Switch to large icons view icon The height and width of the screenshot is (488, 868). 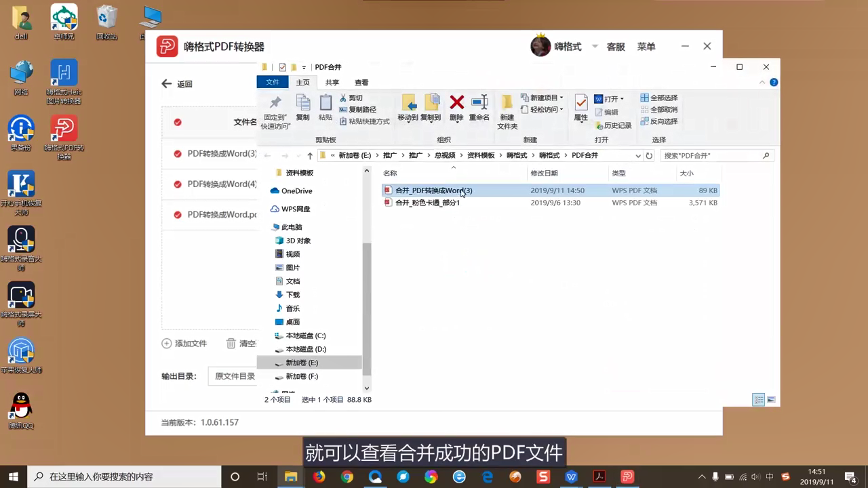(x=771, y=400)
